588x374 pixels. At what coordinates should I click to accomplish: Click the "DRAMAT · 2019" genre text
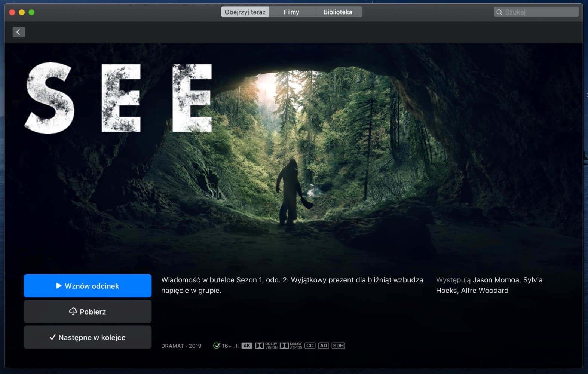point(181,346)
